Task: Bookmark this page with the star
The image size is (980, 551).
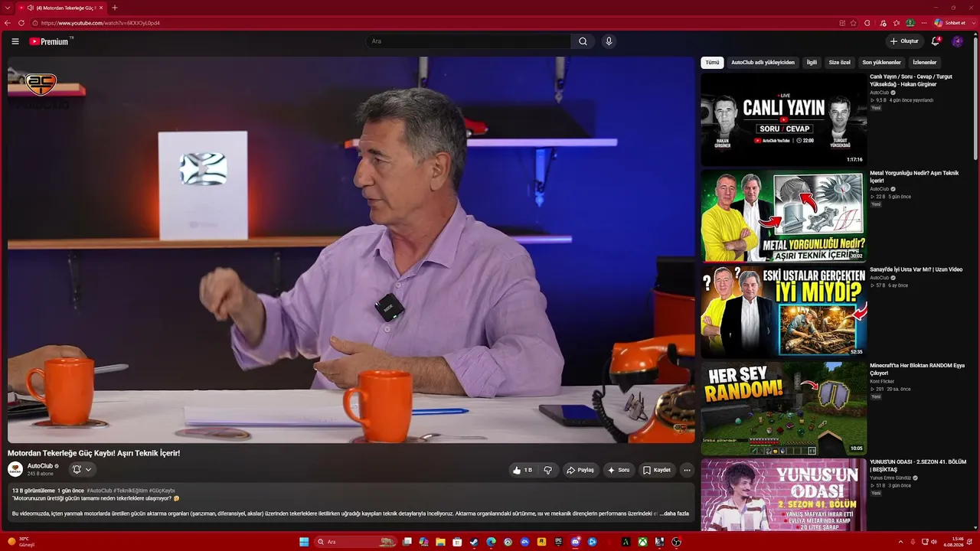Action: (853, 23)
